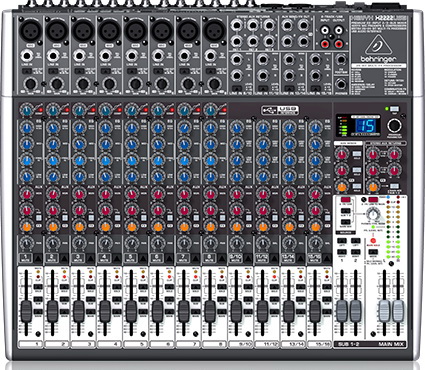Click the Behringer triangle logo
This screenshot has height=370, width=425.
coord(379,46)
